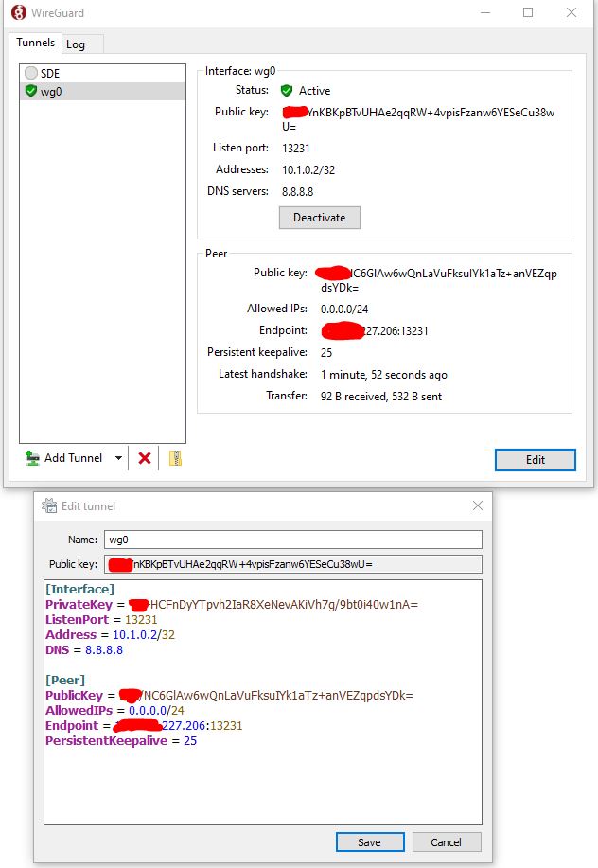The width and height of the screenshot is (598, 868).
Task: Click the PersistentKeepalive = 25 line
Action: point(121,740)
